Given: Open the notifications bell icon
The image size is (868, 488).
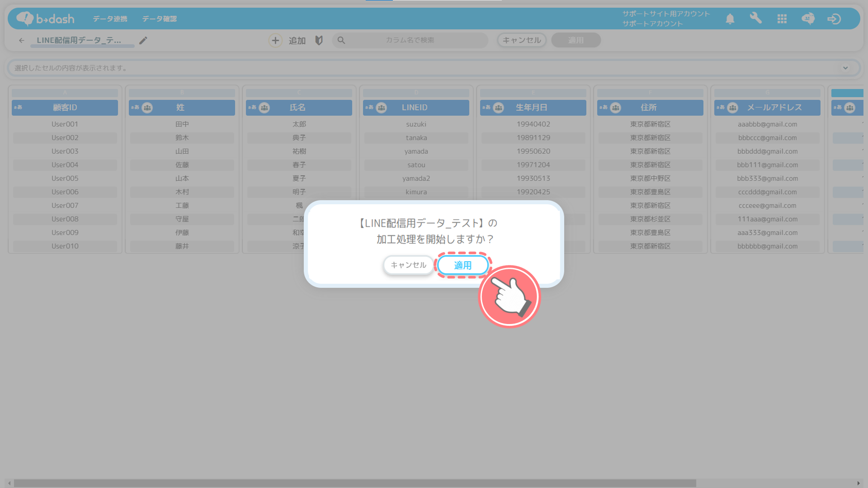Looking at the screenshot, I should click(730, 19).
